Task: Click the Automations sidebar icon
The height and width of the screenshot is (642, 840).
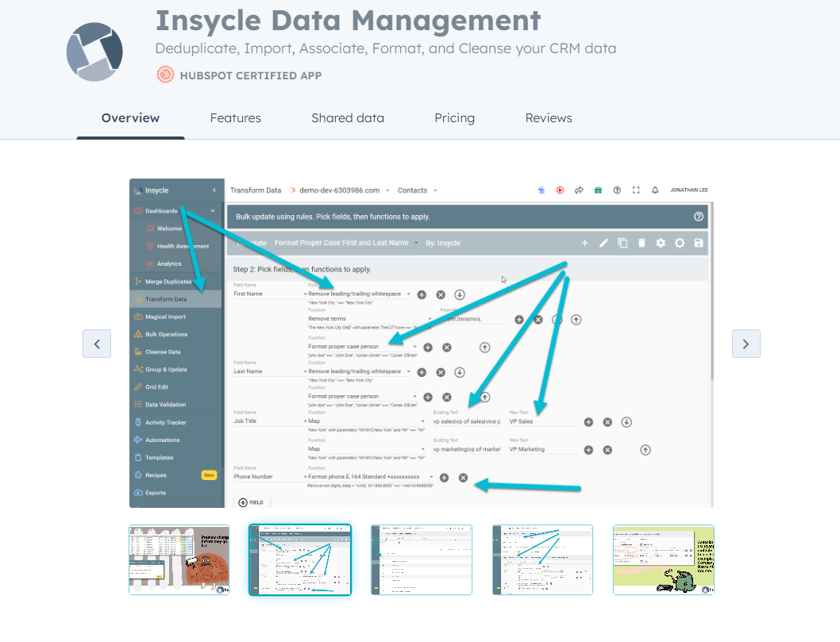Action: coord(138,440)
